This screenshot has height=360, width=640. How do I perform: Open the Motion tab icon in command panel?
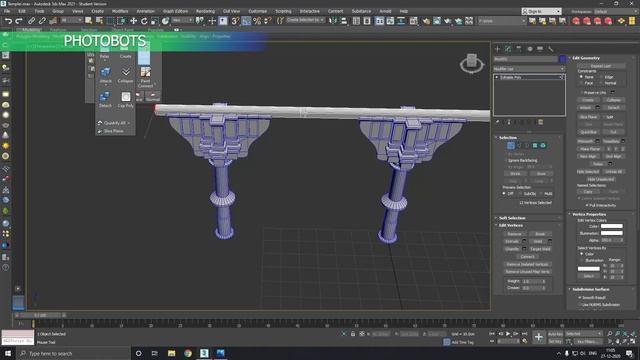coord(529,49)
